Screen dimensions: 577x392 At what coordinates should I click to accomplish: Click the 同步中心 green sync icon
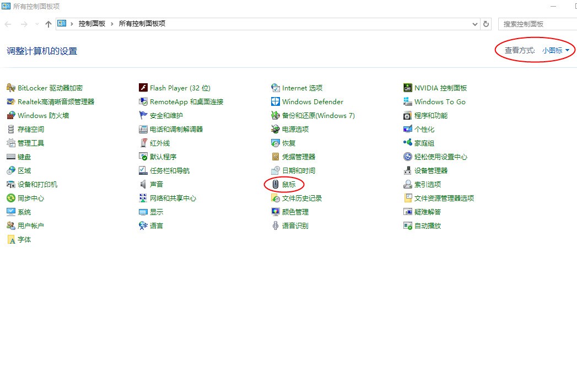pyautogui.click(x=11, y=198)
